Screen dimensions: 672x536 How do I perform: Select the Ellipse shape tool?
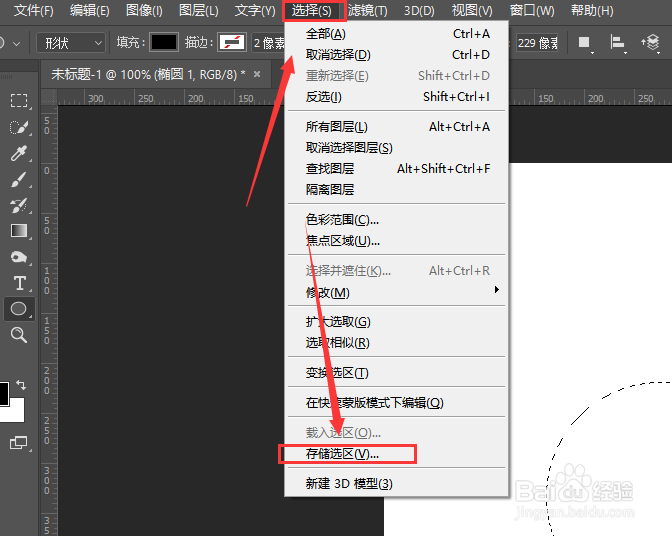pyautogui.click(x=19, y=308)
